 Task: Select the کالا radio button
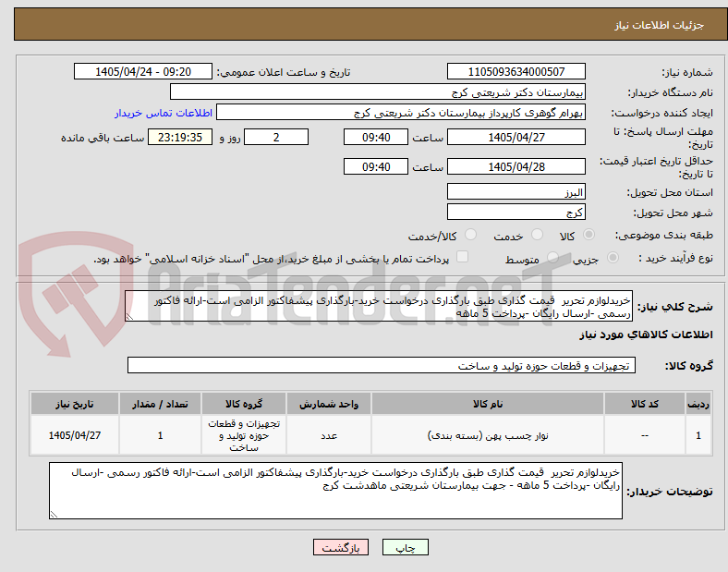(588, 235)
